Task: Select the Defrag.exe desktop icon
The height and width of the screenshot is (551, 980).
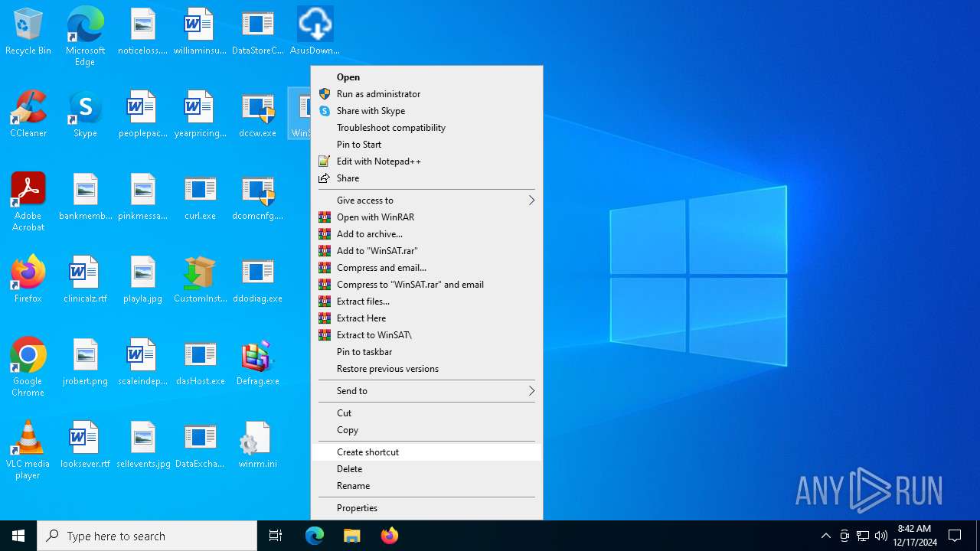Action: click(257, 363)
